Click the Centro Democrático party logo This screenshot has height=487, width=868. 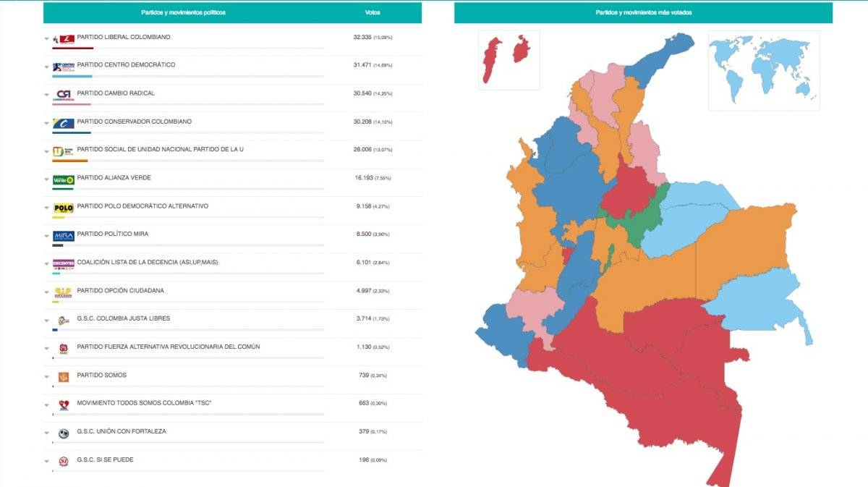[64, 66]
